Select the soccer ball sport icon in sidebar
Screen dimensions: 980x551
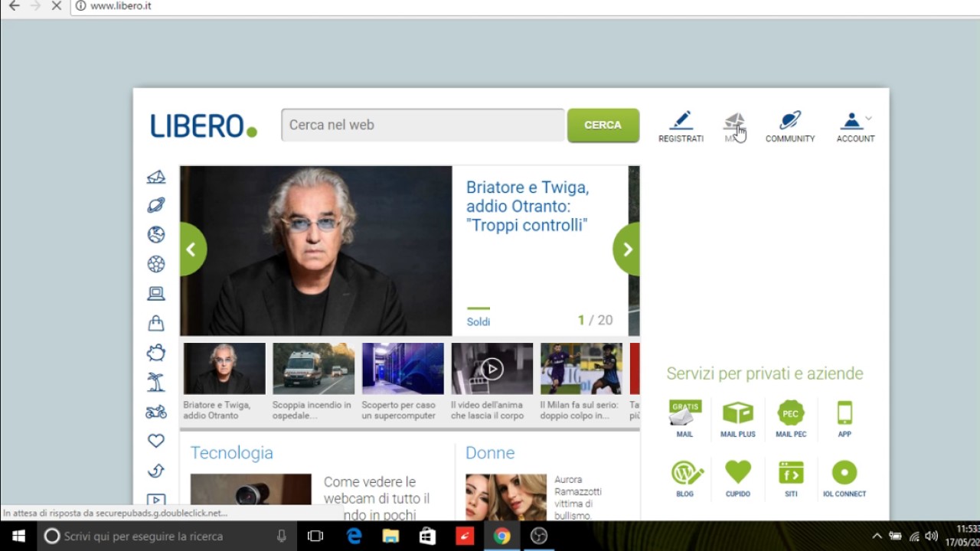(156, 264)
